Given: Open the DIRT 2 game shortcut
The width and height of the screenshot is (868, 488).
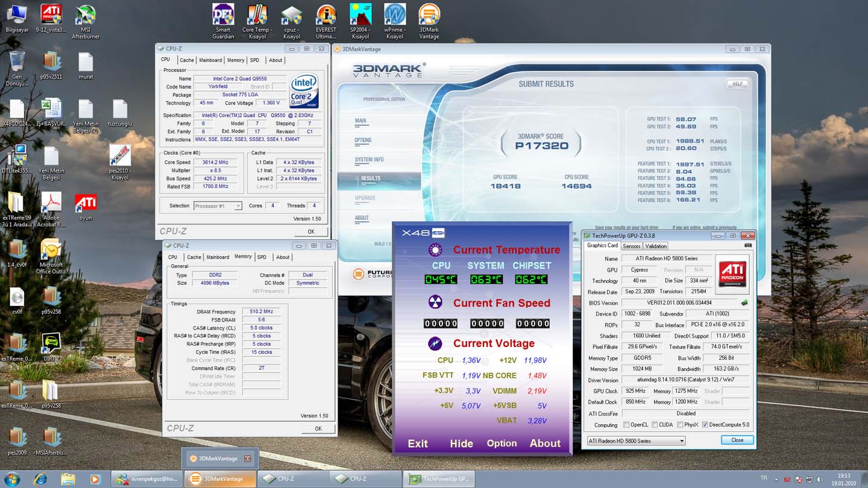Looking at the screenshot, I should pos(51,348).
